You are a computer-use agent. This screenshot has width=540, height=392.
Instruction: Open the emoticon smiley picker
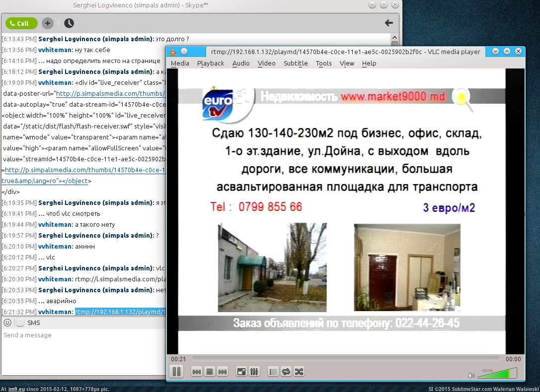pyautogui.click(x=7, y=323)
